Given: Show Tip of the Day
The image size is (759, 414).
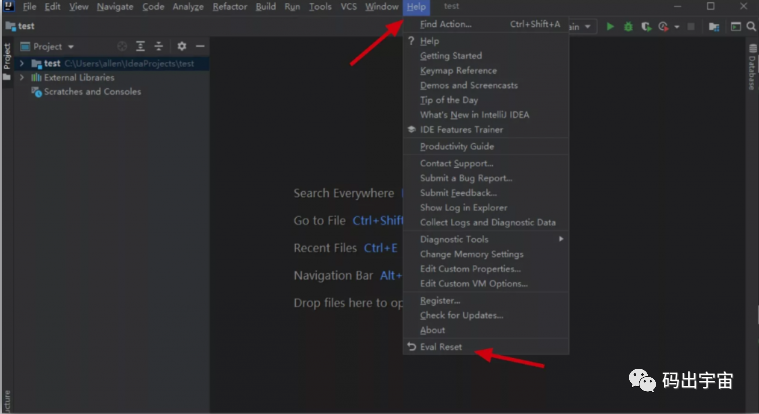Looking at the screenshot, I should tap(486, 100).
